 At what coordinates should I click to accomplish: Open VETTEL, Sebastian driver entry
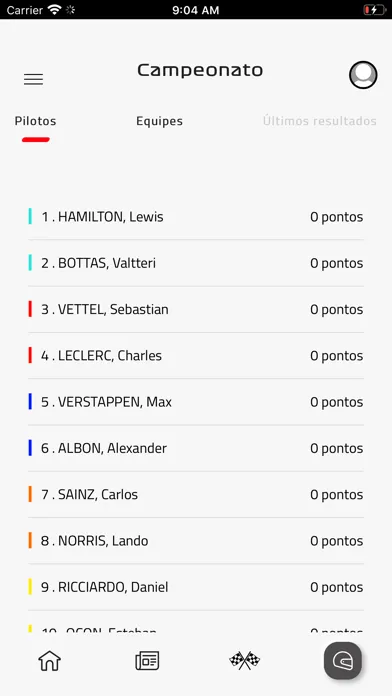pos(196,309)
